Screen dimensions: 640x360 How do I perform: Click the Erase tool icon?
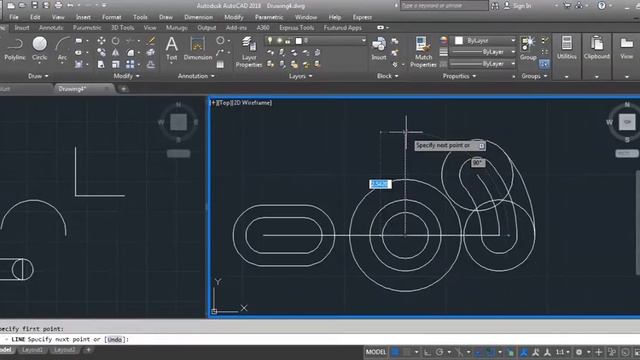(151, 40)
